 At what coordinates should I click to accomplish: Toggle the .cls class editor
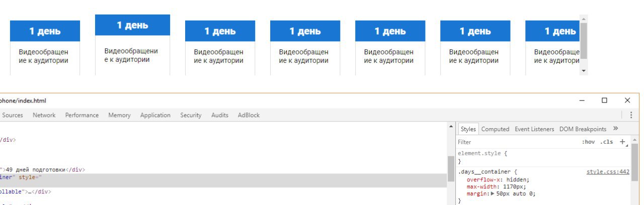607,142
